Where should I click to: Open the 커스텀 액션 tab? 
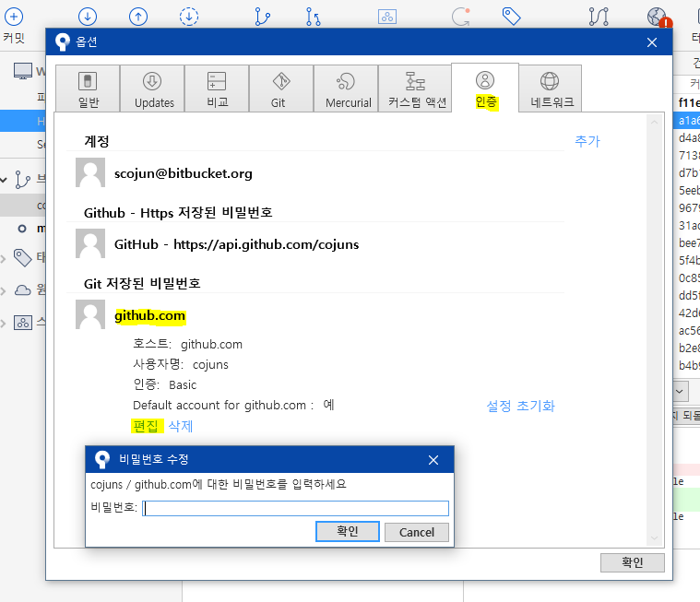pos(415,89)
